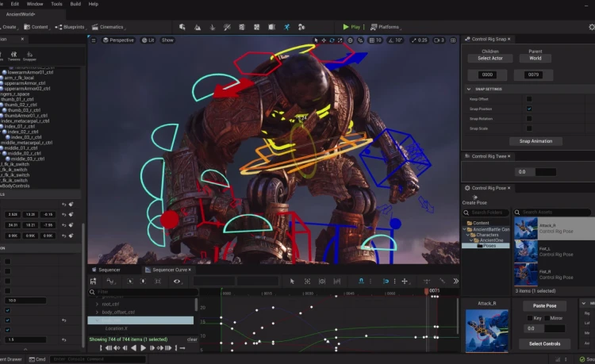Pick the curve editor move-keys cross tool
This screenshot has width=595, height=364.
(x=405, y=281)
